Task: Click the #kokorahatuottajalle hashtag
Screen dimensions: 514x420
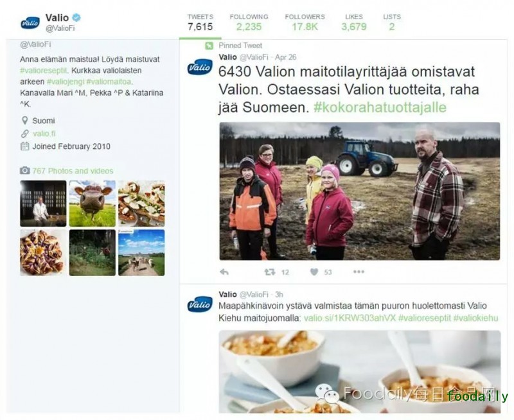Action: tap(380, 107)
